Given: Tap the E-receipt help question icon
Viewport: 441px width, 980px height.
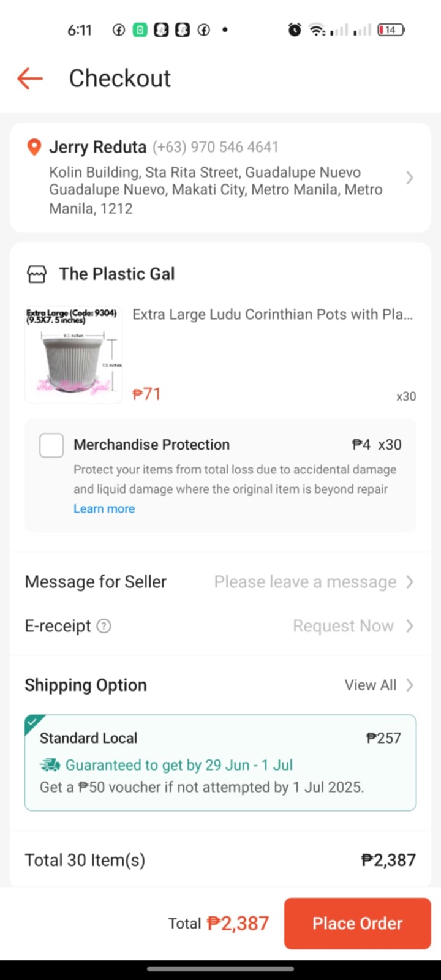Looking at the screenshot, I should [104, 626].
